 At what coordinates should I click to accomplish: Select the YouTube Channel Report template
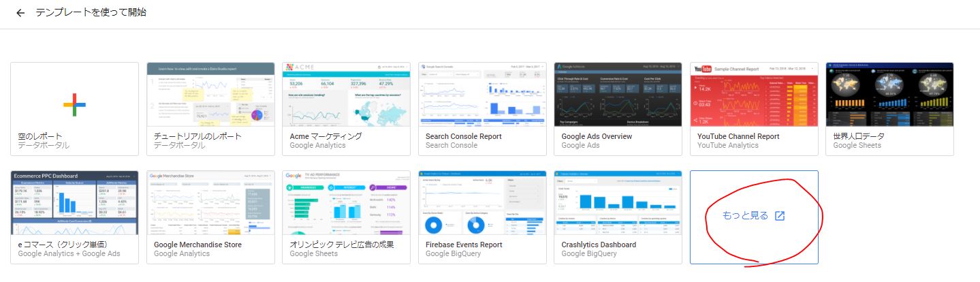tap(754, 95)
